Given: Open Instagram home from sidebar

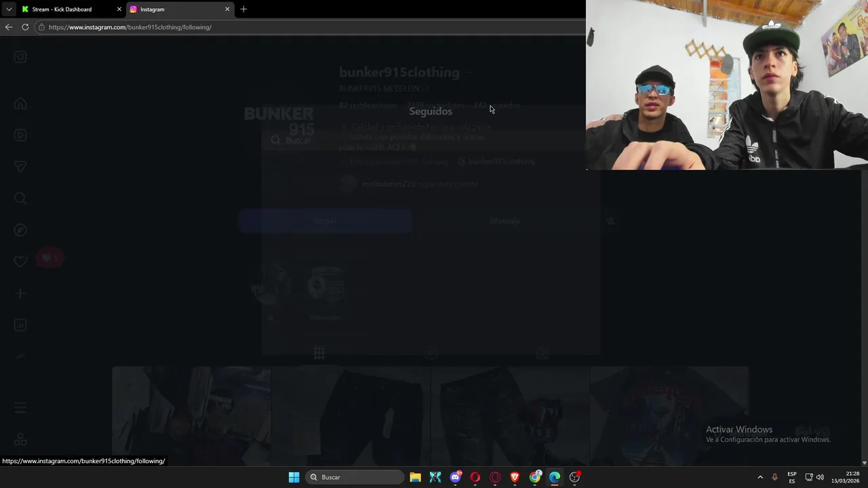Looking at the screenshot, I should (x=20, y=104).
